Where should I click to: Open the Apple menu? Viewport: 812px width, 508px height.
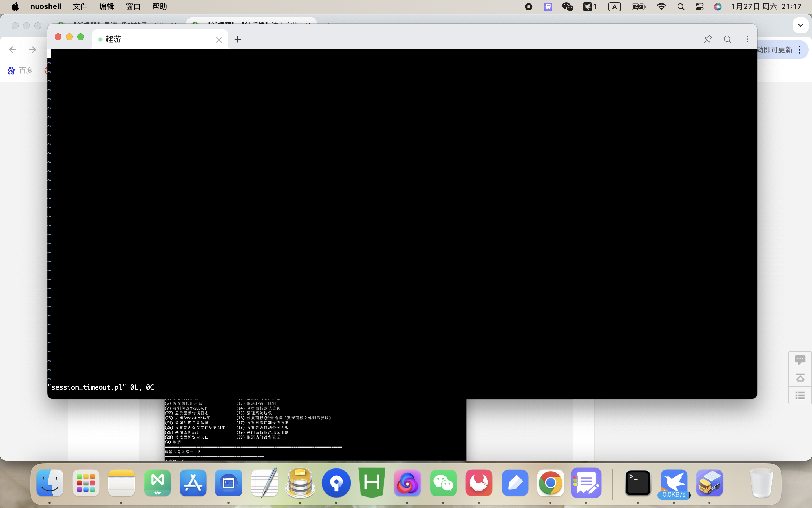(15, 7)
